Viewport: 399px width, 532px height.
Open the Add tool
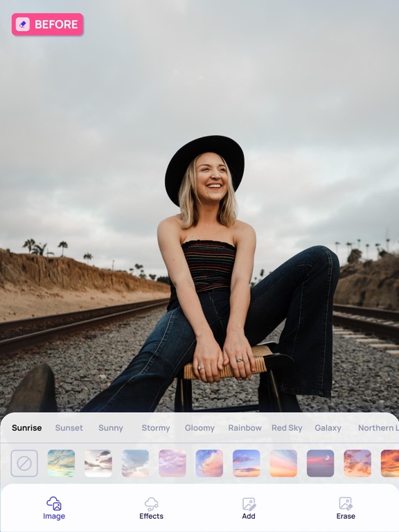(249, 508)
